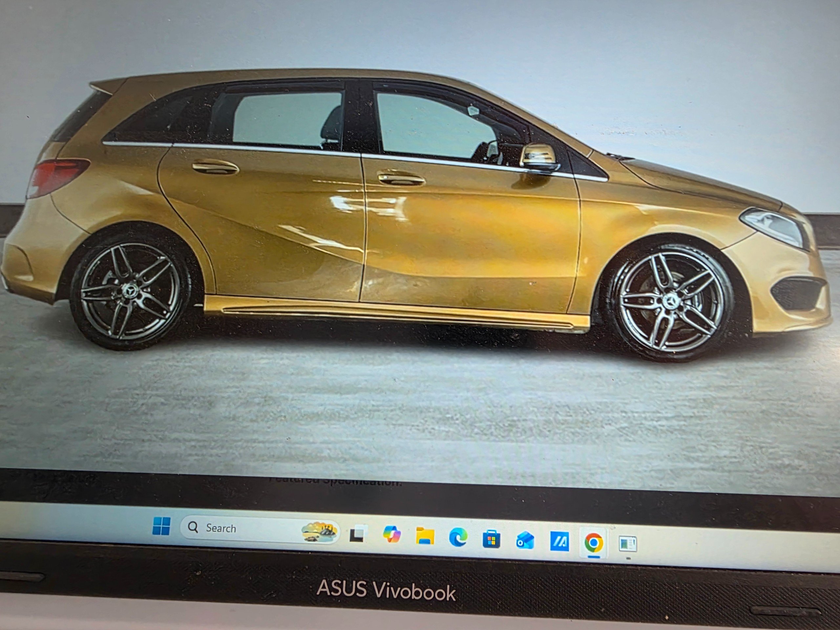Click the search highlights picture in Search box
The image size is (840, 630).
coord(320,532)
